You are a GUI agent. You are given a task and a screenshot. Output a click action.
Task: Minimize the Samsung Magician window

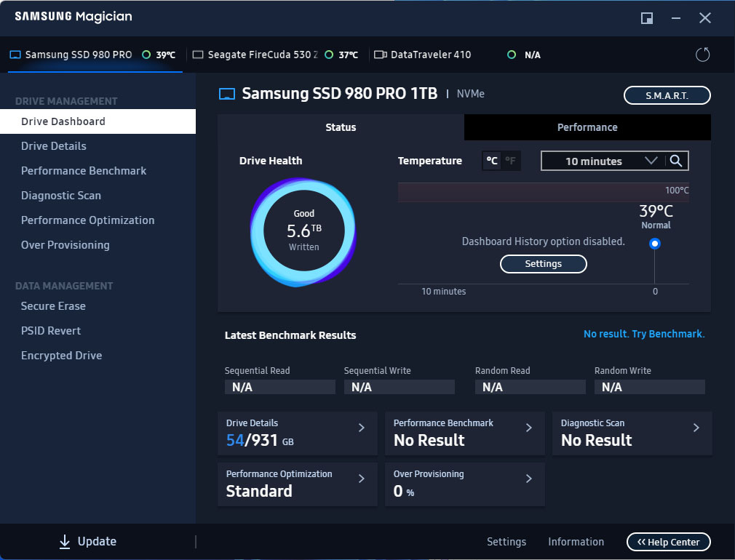click(x=676, y=18)
